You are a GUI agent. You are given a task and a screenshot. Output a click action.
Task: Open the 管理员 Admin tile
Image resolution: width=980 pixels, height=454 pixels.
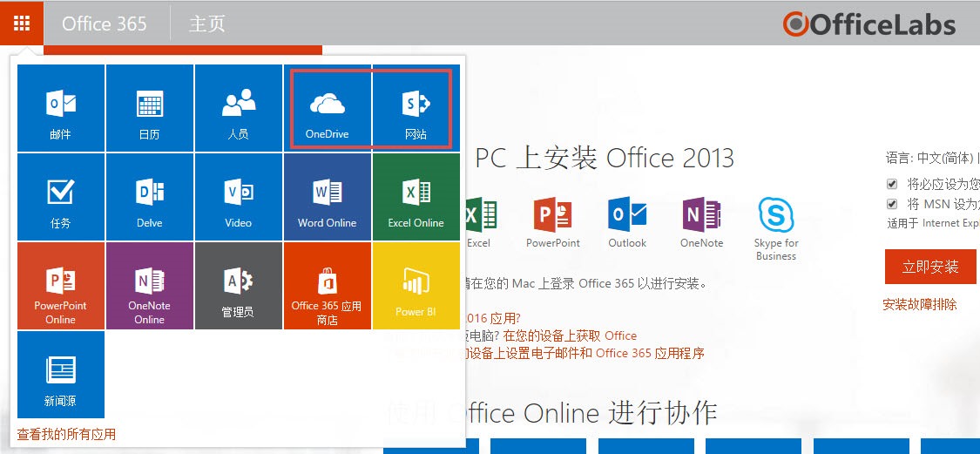coord(238,286)
